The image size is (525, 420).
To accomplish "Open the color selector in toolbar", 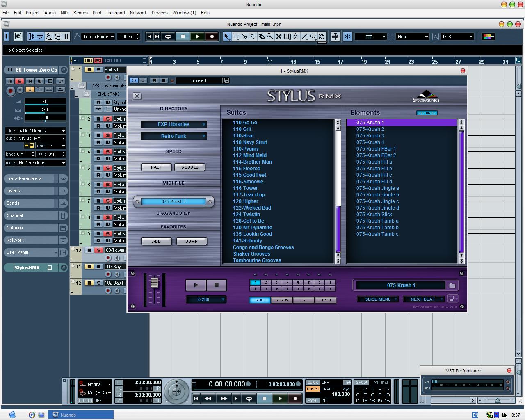I will pyautogui.click(x=488, y=37).
